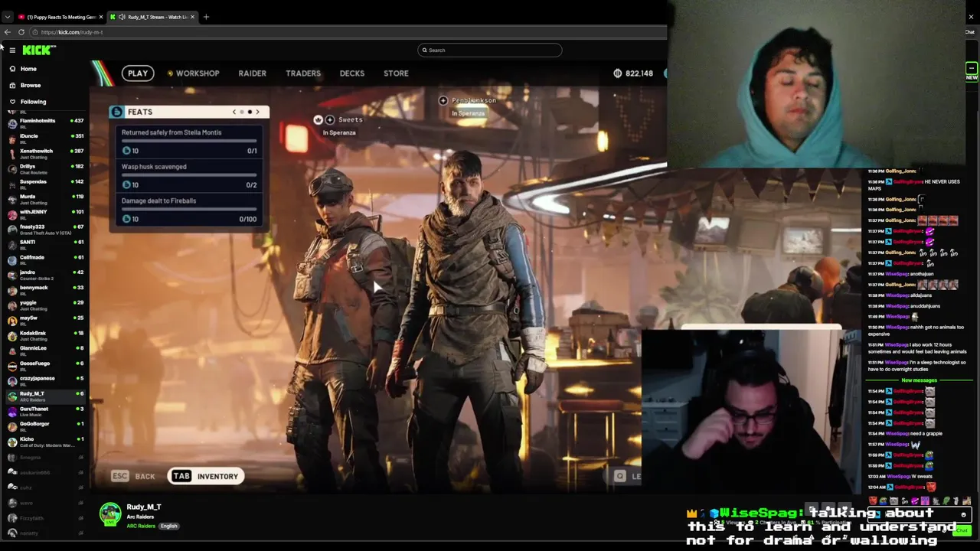This screenshot has width=980, height=551.
Task: Go to next Feats page arrow
Action: pyautogui.click(x=257, y=112)
